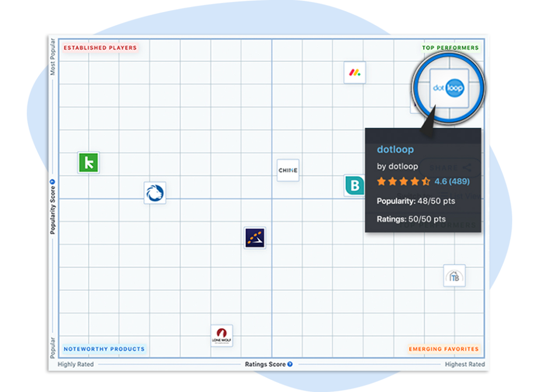Click the monday.com icon near the top
The image size is (539, 392).
point(354,73)
